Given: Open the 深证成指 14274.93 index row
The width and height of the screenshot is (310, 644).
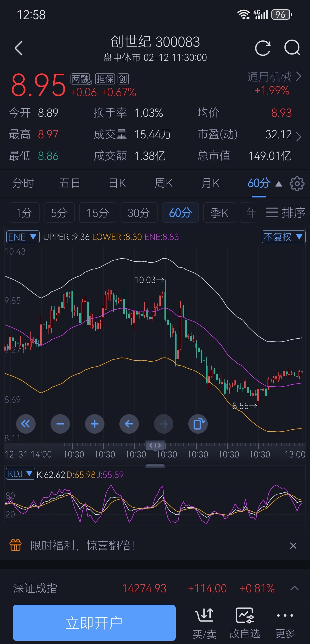Looking at the screenshot, I should (155, 588).
